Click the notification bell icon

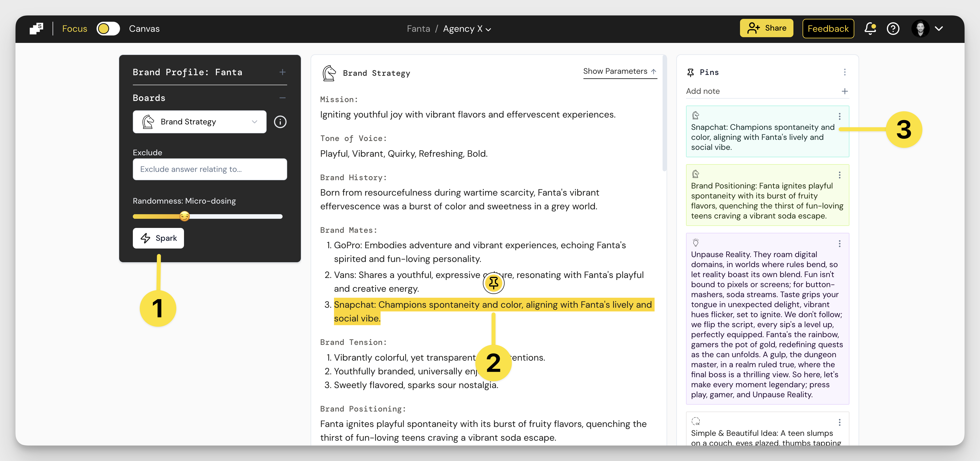coord(870,29)
